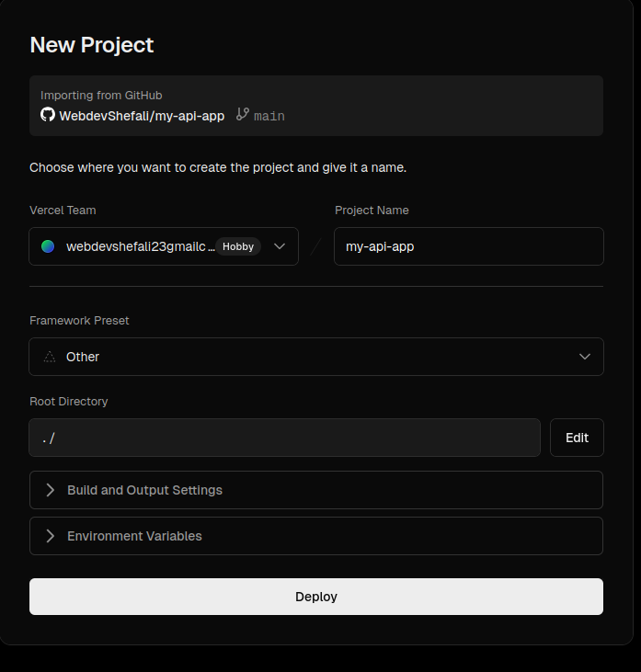Open the Framework Preset dropdown
This screenshot has height=672, width=641.
pyautogui.click(x=316, y=357)
